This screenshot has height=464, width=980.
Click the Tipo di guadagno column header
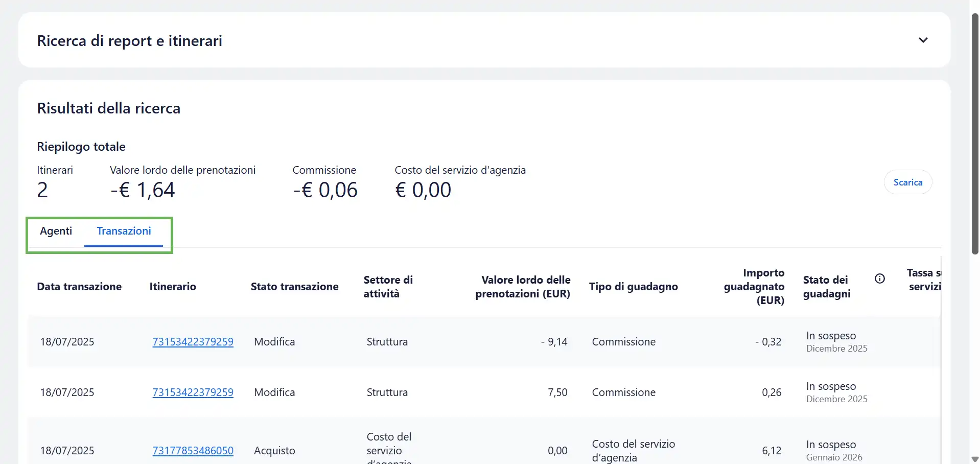coord(633,287)
